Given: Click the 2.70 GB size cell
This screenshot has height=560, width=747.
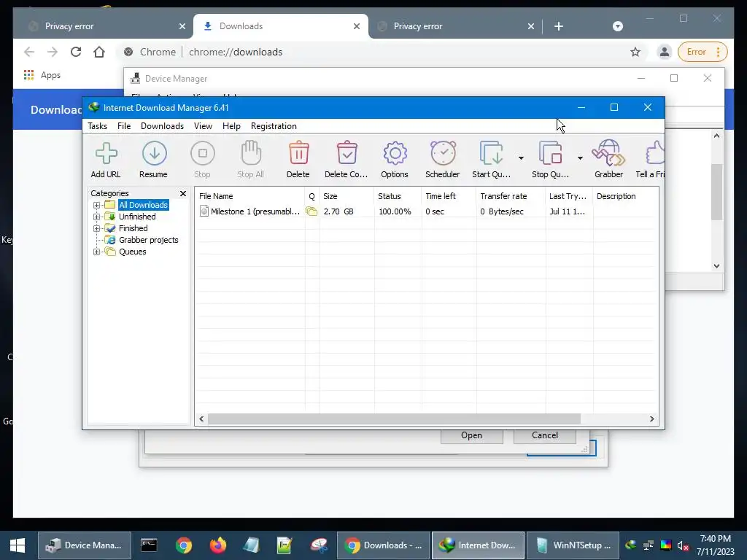Looking at the screenshot, I should pyautogui.click(x=338, y=211).
